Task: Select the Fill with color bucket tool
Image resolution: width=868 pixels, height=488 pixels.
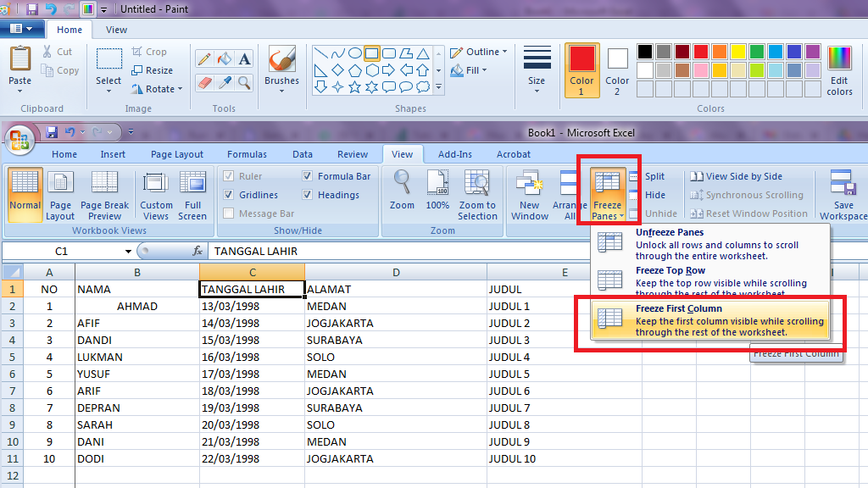Action: click(x=224, y=58)
